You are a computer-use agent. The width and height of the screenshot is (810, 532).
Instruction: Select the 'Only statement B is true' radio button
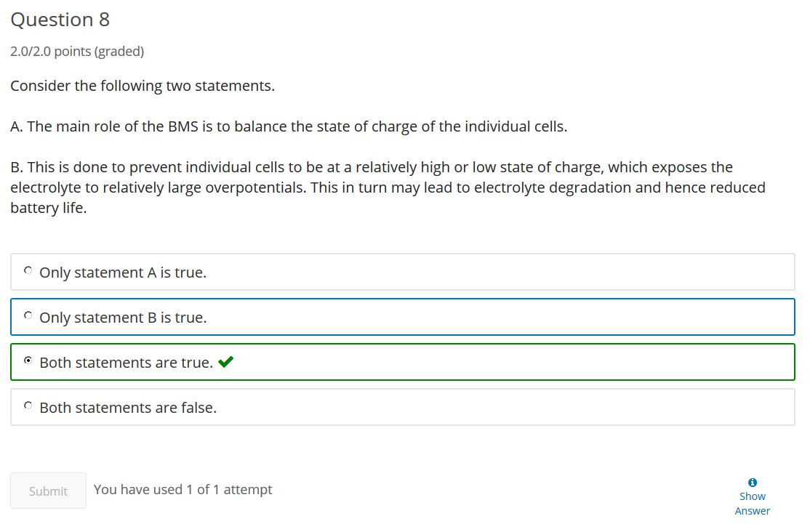(28, 315)
